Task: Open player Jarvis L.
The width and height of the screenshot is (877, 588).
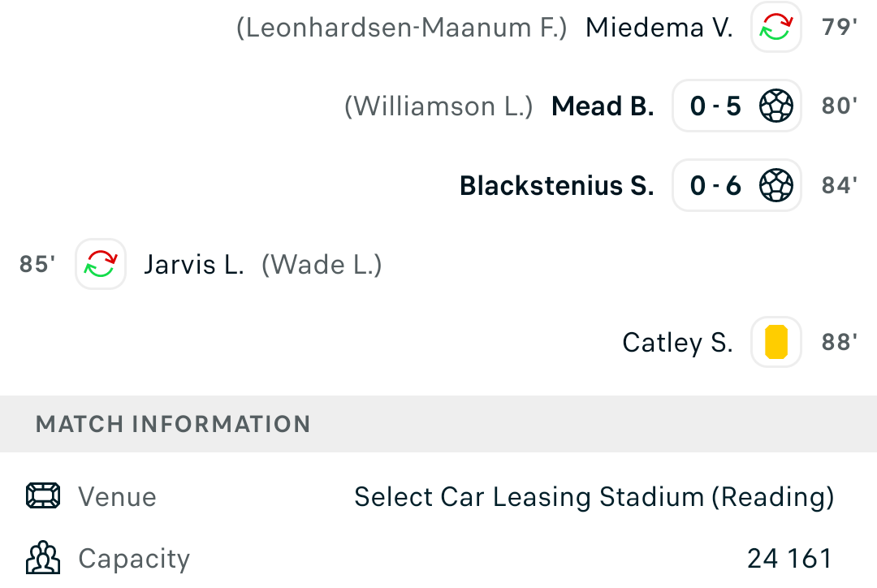Action: tap(193, 265)
